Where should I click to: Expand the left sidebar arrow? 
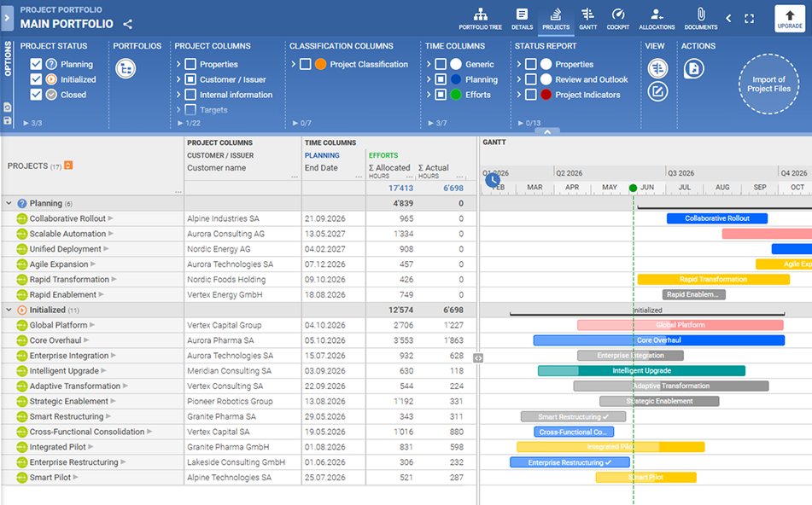[7, 18]
